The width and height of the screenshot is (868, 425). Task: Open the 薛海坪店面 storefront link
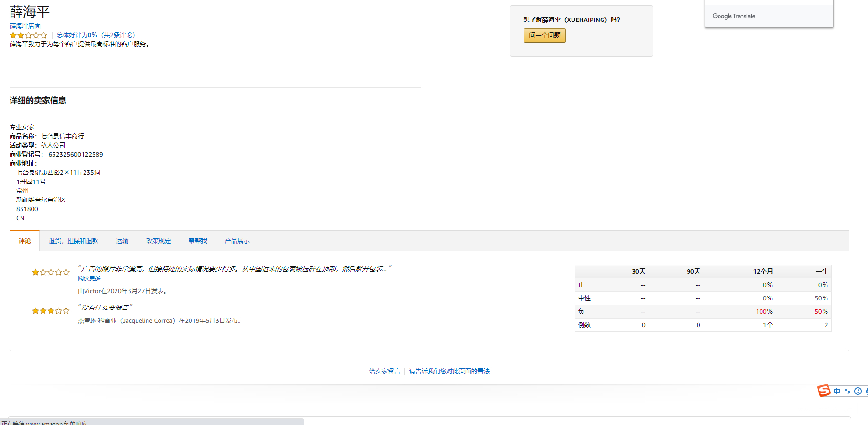(25, 26)
